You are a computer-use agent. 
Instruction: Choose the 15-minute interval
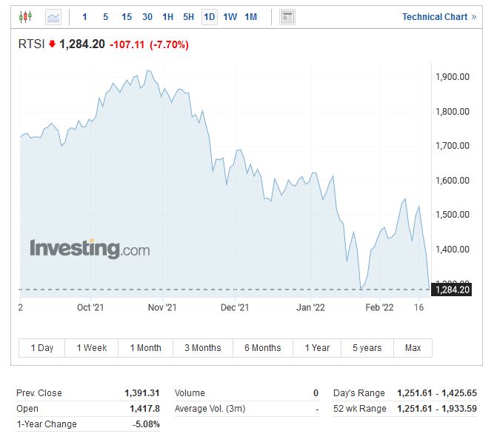[x=127, y=16]
